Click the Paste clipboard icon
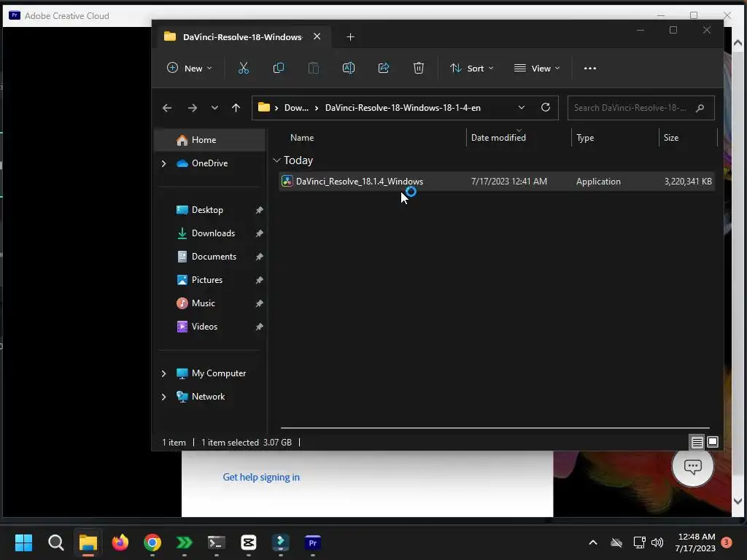747x560 pixels. tap(314, 68)
